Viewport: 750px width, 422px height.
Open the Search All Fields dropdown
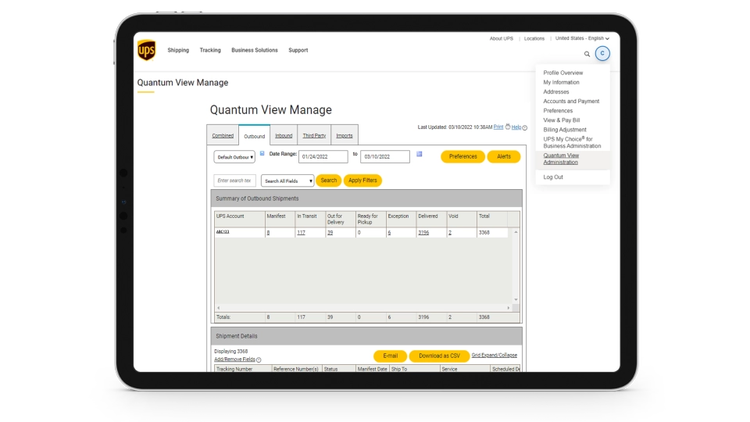(x=287, y=181)
